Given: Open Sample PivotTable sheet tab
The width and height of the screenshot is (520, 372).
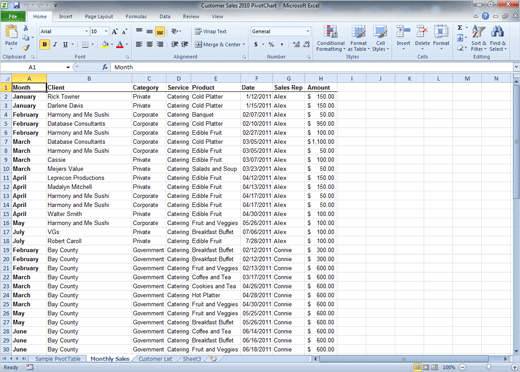Looking at the screenshot, I should (58, 359).
